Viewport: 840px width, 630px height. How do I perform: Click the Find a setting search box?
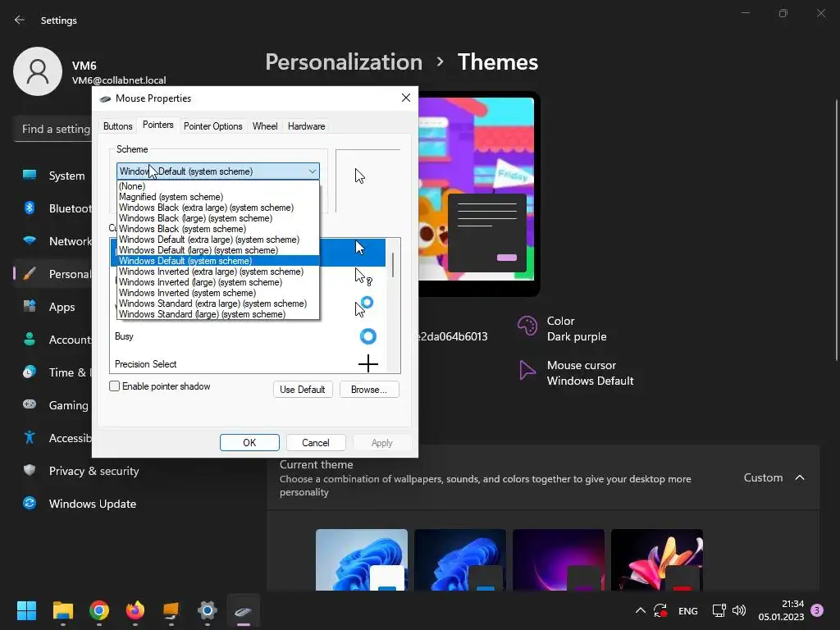[x=52, y=129]
